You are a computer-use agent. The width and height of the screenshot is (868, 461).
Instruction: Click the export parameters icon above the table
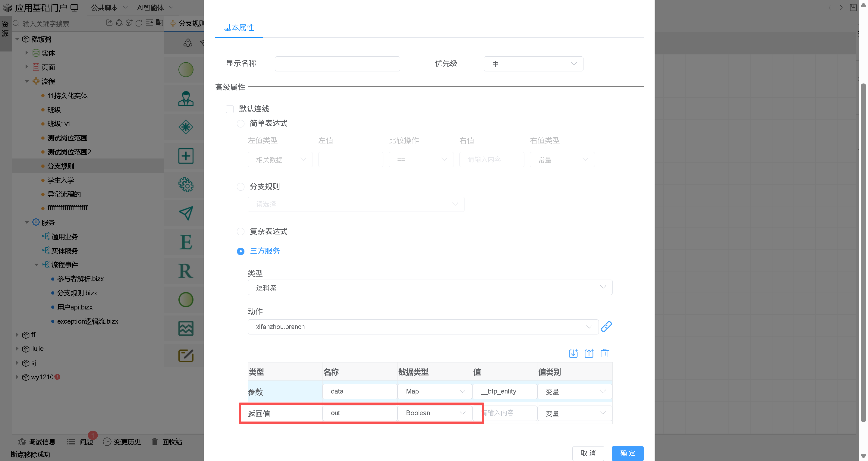point(589,353)
